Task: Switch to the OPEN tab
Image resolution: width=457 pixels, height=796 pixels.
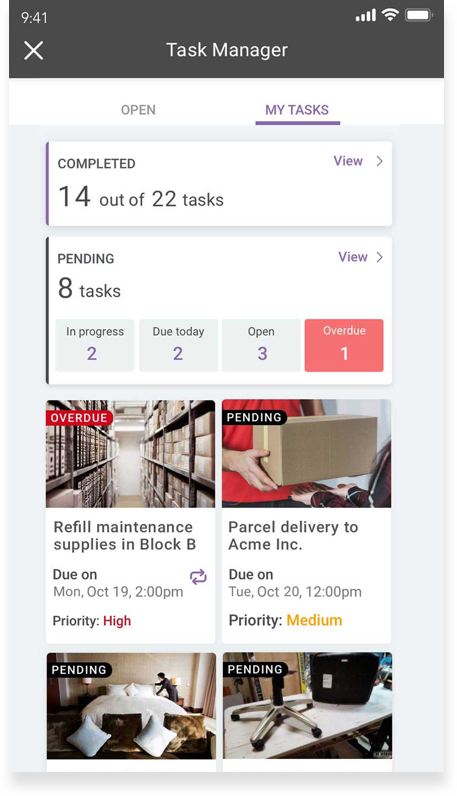Action: click(x=138, y=110)
